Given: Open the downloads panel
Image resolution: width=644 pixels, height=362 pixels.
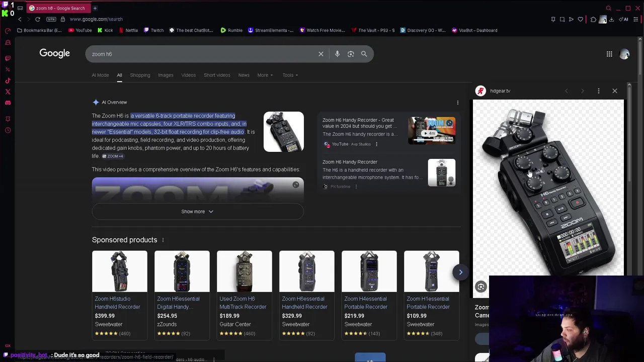Looking at the screenshot, I should (611, 19).
